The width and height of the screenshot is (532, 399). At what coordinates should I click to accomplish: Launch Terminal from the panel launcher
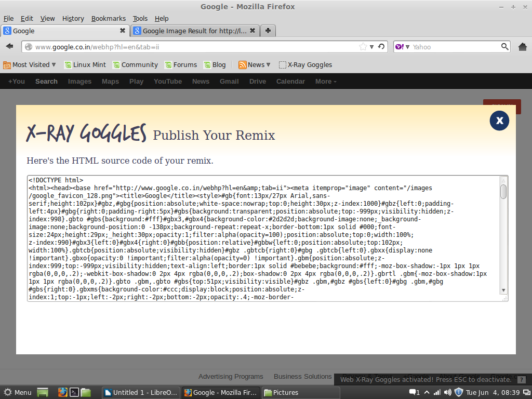pyautogui.click(x=74, y=393)
